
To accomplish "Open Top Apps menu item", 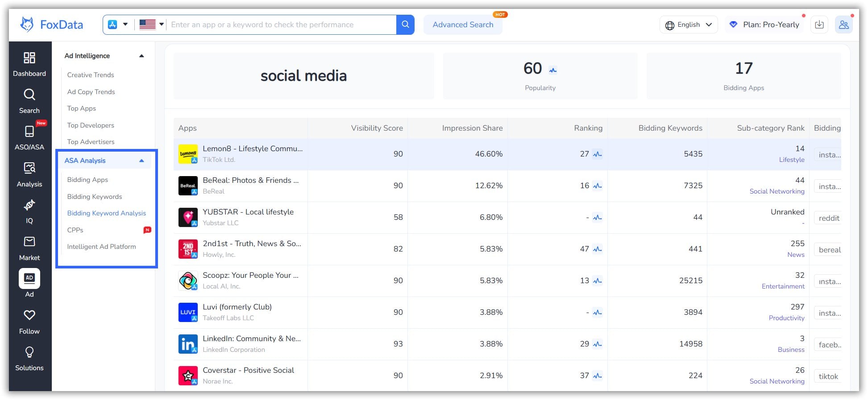I will click(x=82, y=108).
